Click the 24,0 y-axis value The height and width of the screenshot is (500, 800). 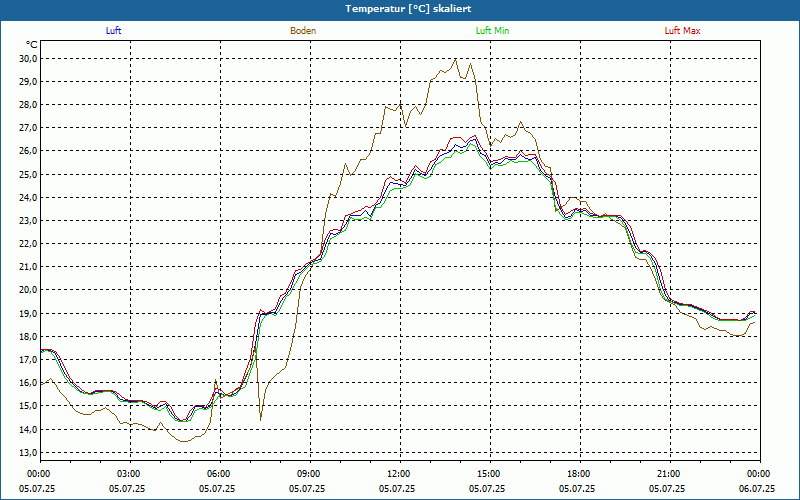click(28, 197)
